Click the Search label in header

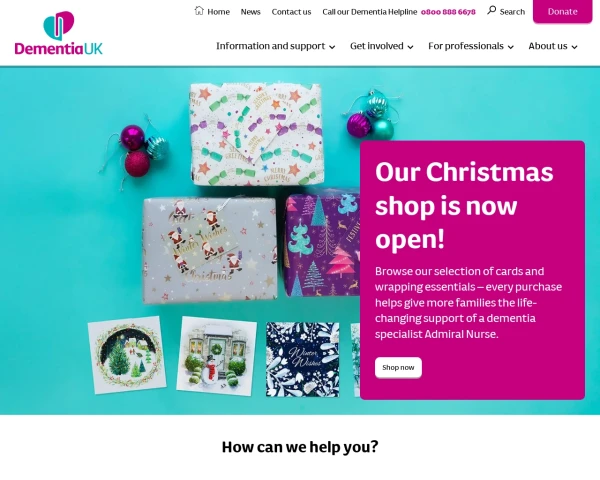pyautogui.click(x=512, y=12)
